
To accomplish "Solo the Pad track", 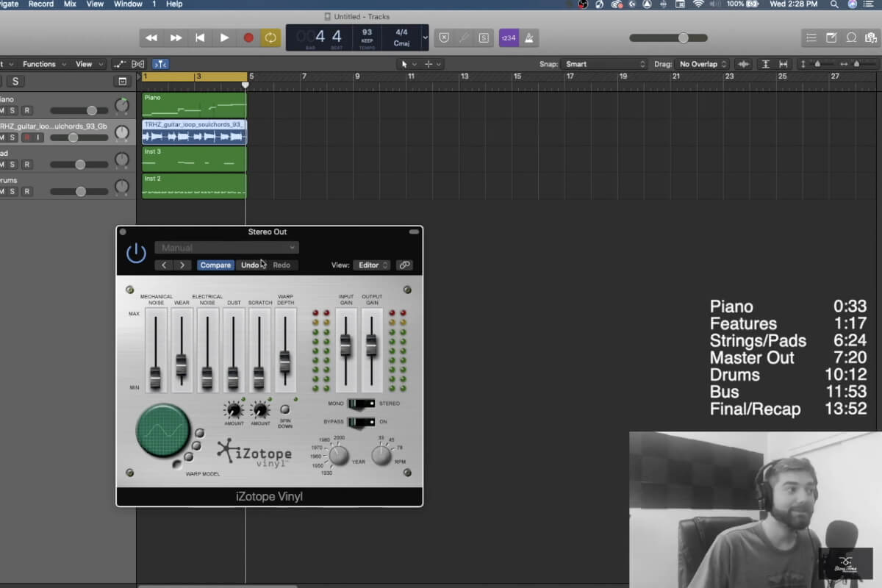I will pyautogui.click(x=13, y=165).
